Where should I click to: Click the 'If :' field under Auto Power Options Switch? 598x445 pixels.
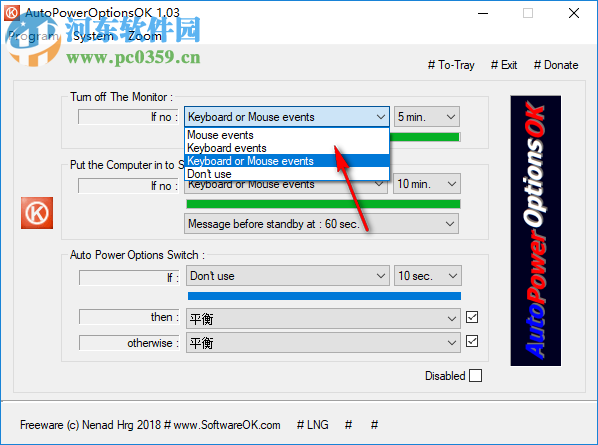pos(129,278)
